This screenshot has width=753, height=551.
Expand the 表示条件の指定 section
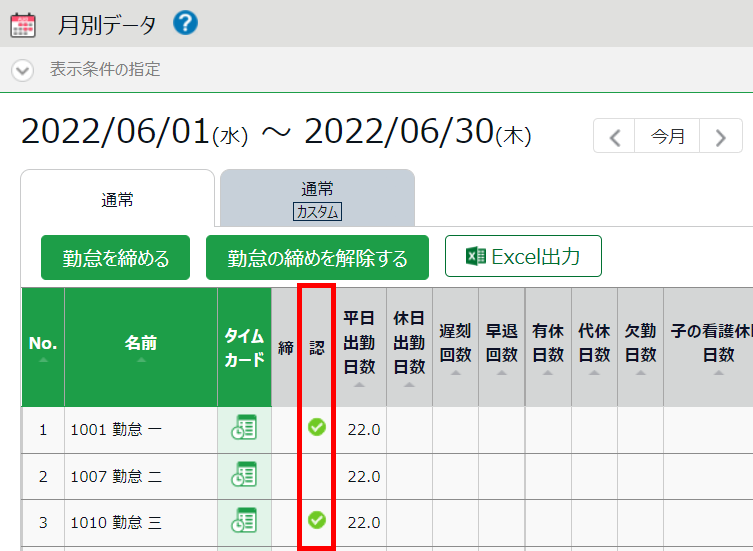pyautogui.click(x=22, y=70)
